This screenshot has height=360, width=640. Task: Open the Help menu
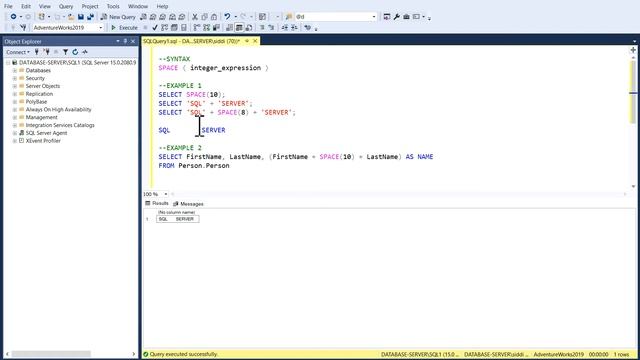162,6
